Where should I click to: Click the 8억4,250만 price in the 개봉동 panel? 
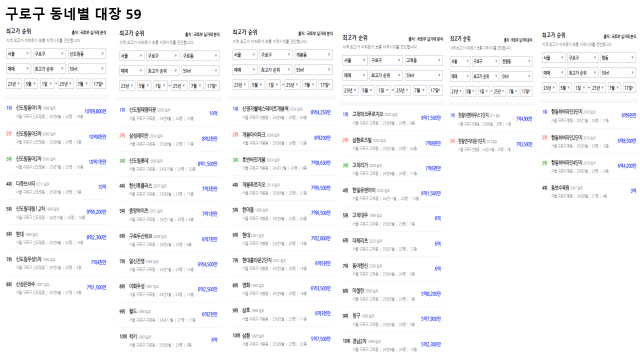pos(320,112)
